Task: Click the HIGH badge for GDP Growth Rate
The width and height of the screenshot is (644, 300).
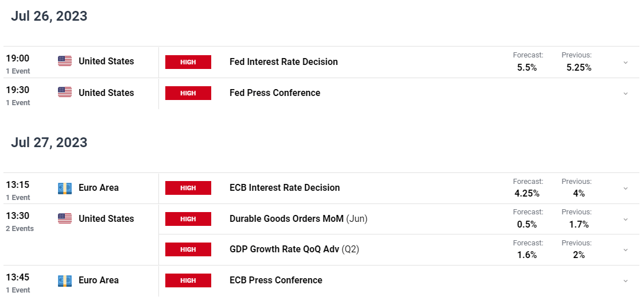Action: tap(188, 249)
